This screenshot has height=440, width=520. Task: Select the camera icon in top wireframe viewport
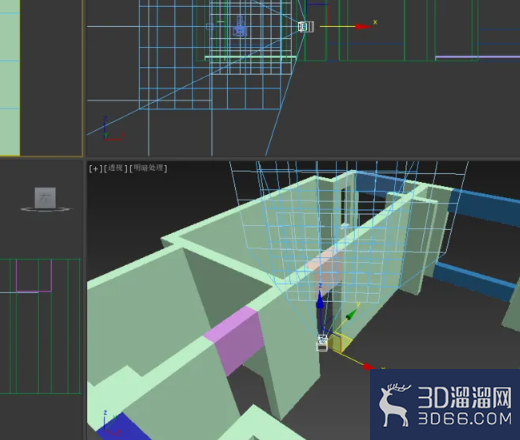click(306, 27)
